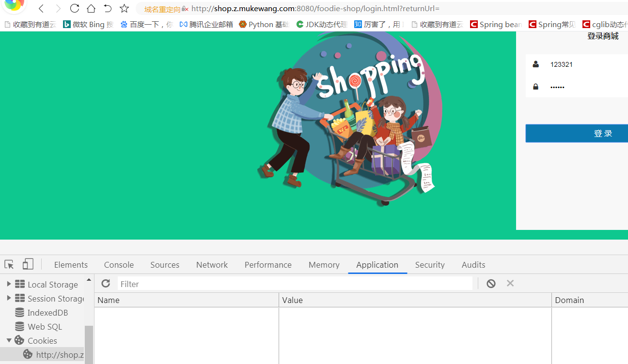Viewport: 628px width, 364px height.
Task: Select Web SQL in the sidebar
Action: (x=39, y=326)
